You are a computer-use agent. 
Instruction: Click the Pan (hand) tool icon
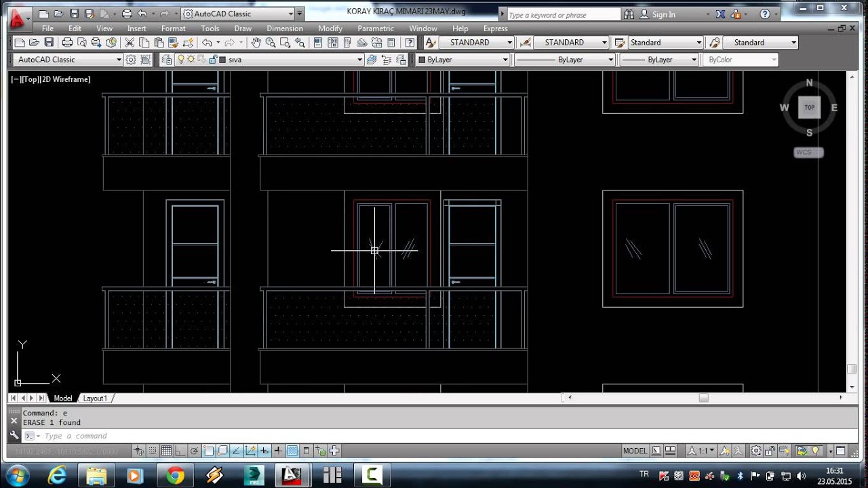point(256,42)
